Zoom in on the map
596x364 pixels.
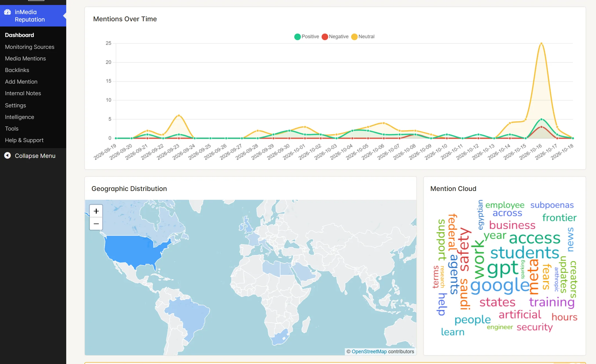[x=96, y=211]
